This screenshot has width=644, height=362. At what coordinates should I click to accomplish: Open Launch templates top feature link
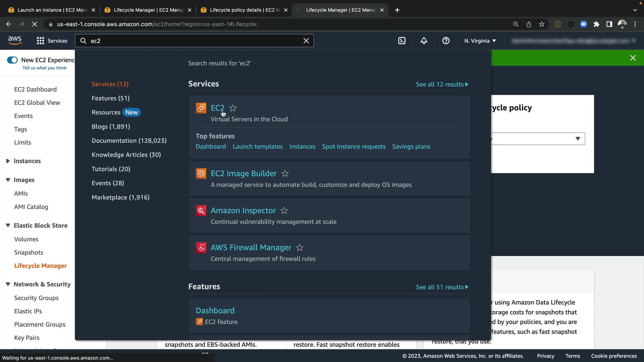click(257, 147)
